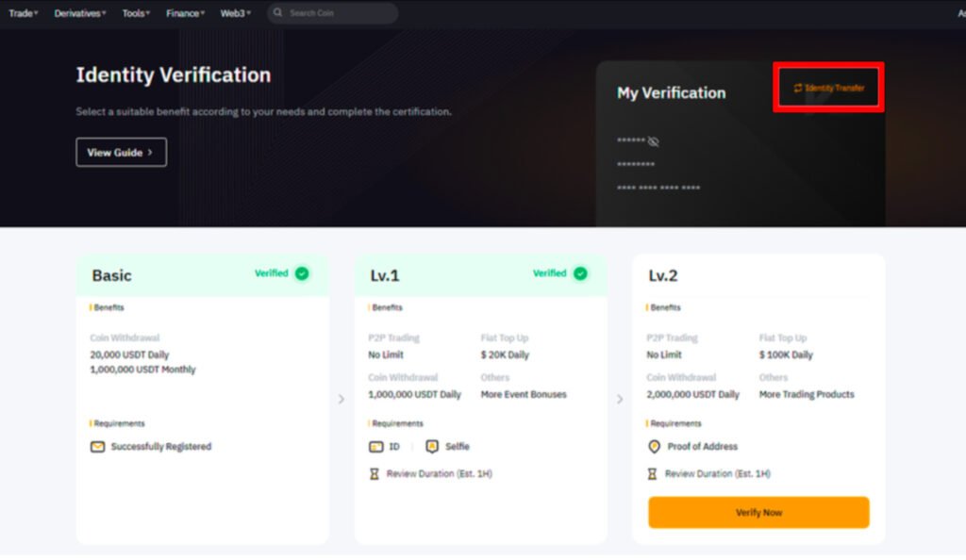Image resolution: width=966 pixels, height=560 pixels.
Task: Toggle hidden verification info eye icon
Action: pos(653,141)
